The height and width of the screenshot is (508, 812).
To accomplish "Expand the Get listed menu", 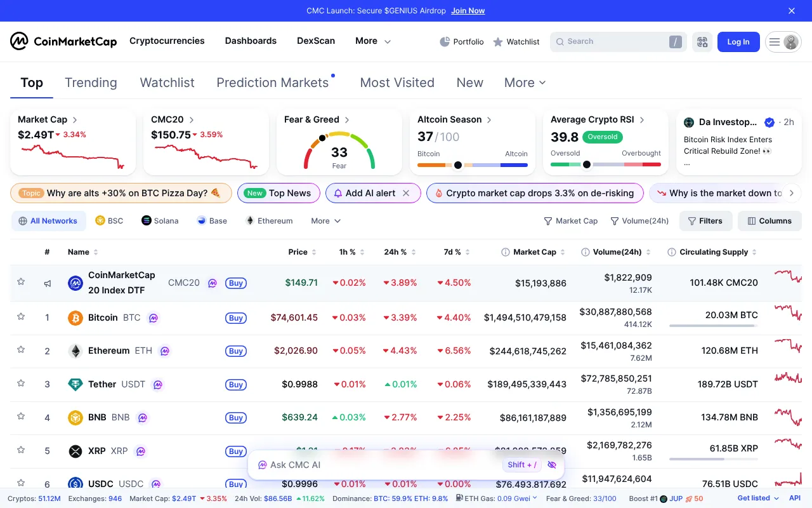I will [x=758, y=498].
